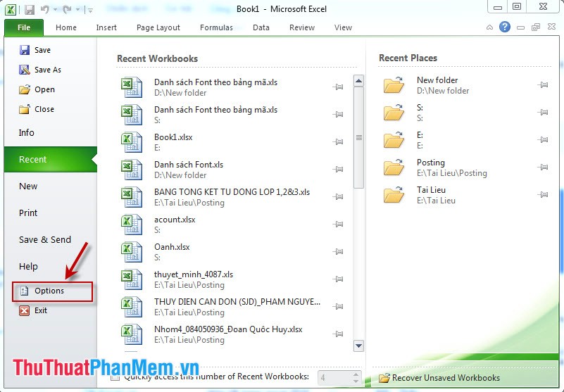This screenshot has height=392, width=564.
Task: Open the Review tab
Action: pyautogui.click(x=302, y=27)
